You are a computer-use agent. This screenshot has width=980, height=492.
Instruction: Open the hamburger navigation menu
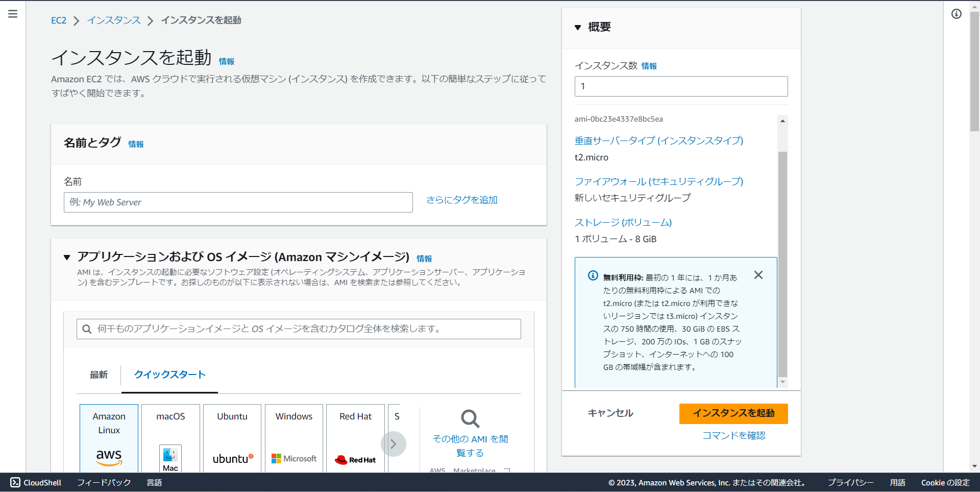[x=13, y=14]
